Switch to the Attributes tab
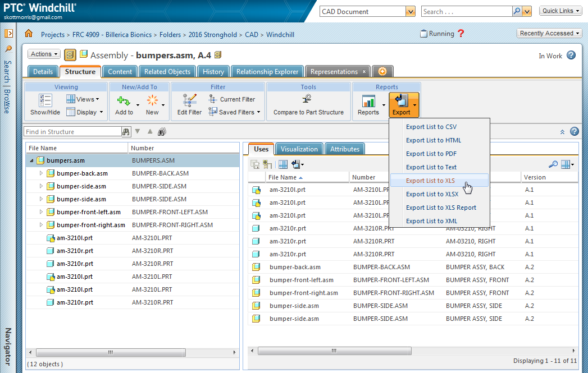Image resolution: width=588 pixels, height=373 pixels. 345,149
